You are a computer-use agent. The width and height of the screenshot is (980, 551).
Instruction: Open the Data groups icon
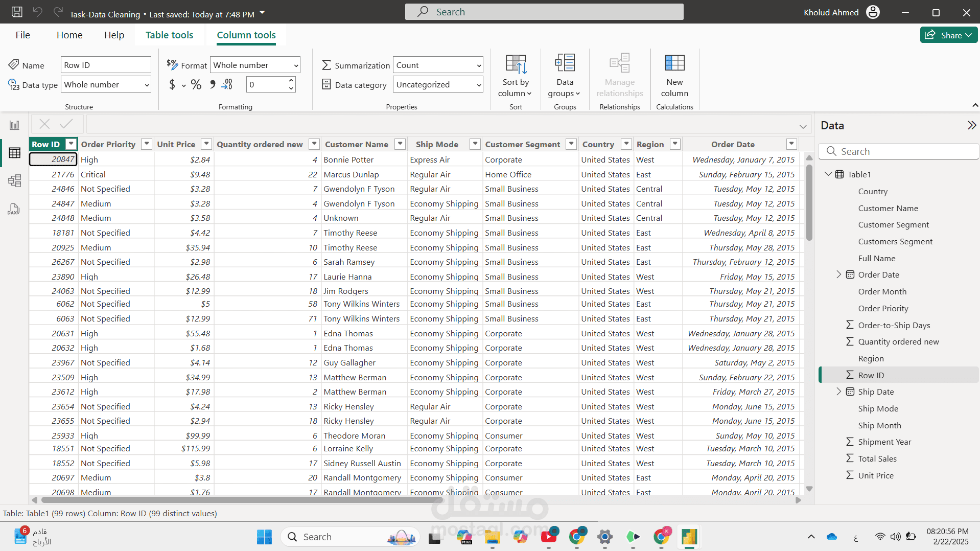(x=565, y=63)
